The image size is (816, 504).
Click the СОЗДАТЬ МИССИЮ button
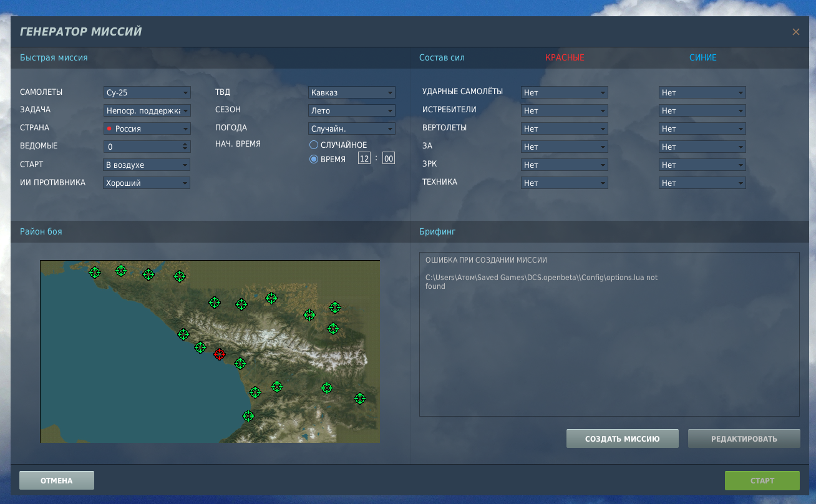(622, 439)
